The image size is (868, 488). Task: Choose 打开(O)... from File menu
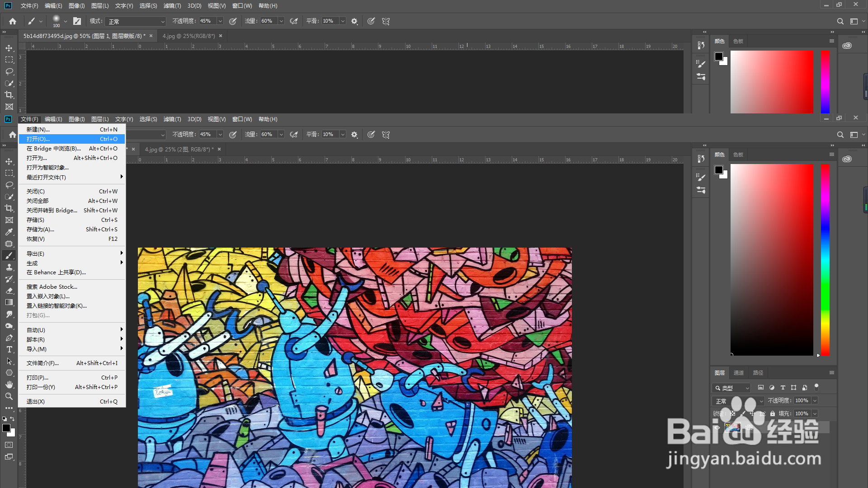pos(72,139)
